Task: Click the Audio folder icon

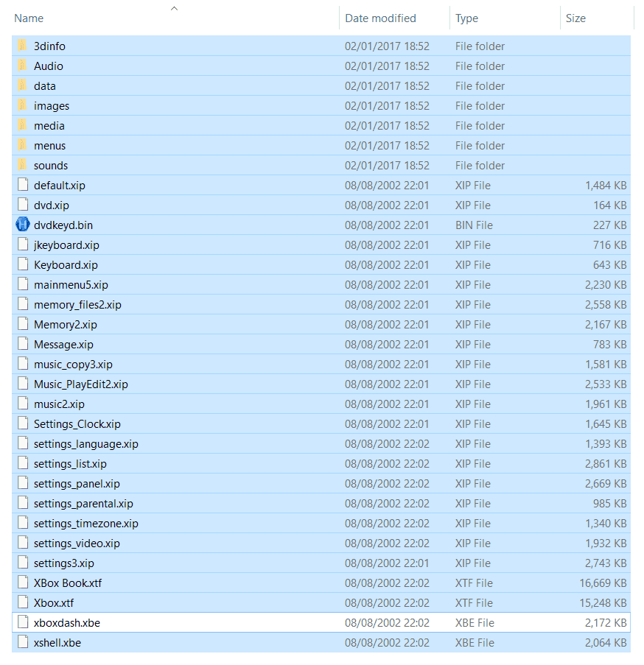Action: (23, 66)
